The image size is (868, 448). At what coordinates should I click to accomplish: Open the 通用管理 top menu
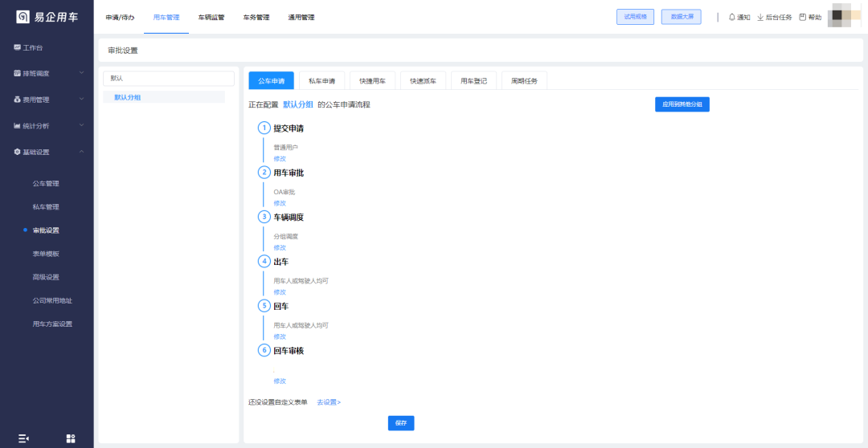point(301,17)
